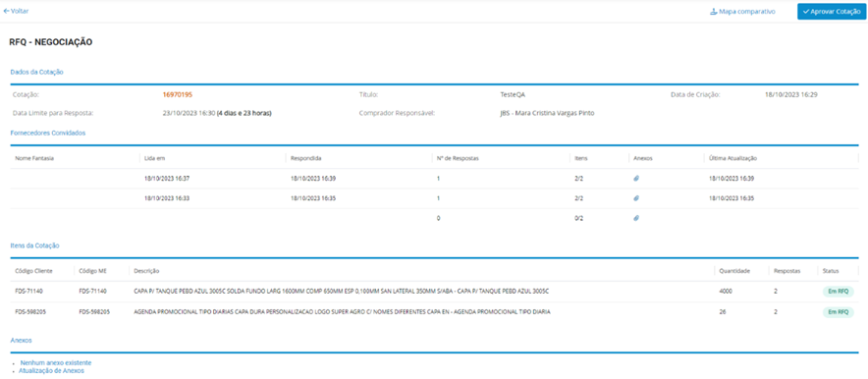Open attachment clip icon in first supplier row

click(636, 178)
